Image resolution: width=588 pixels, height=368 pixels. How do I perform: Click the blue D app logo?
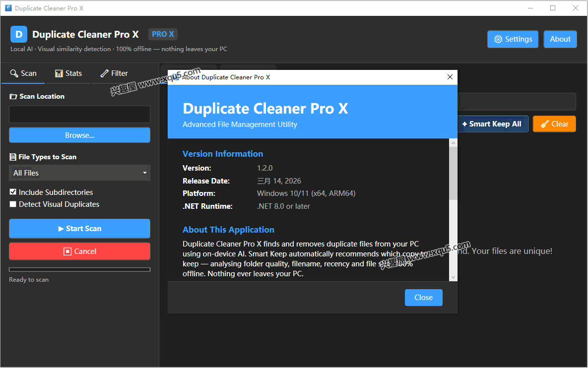(x=19, y=35)
